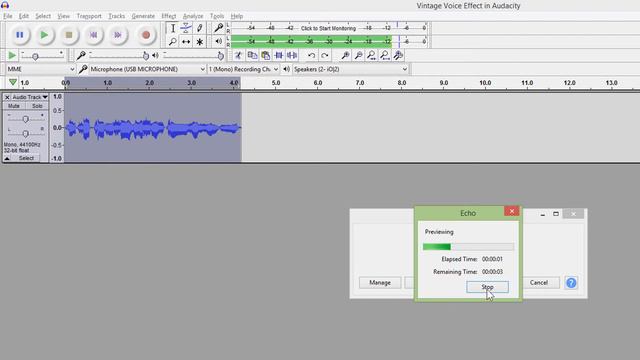Screen dimensions: 640x360
Task: Click the Copy icon in edit toolbar
Action: (252, 55)
